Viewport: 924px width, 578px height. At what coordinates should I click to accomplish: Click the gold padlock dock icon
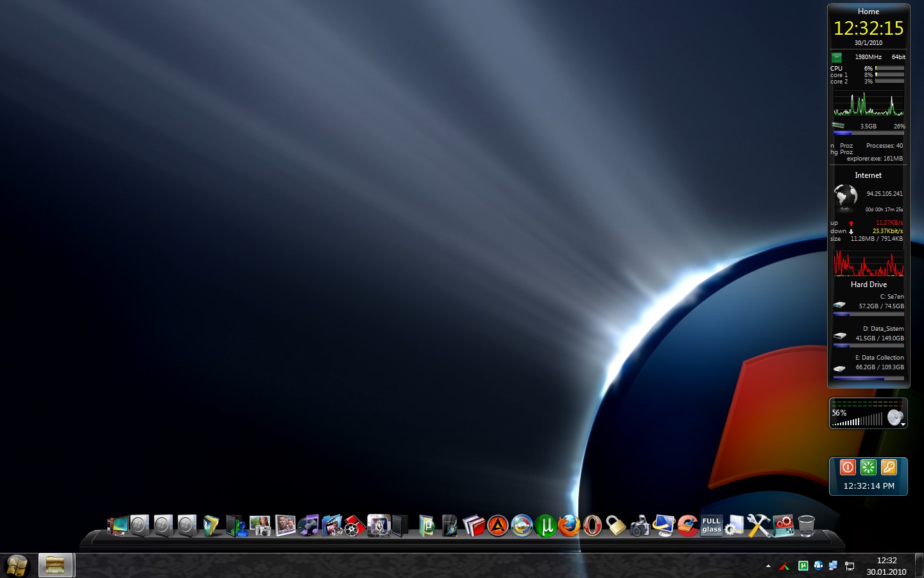tap(616, 525)
